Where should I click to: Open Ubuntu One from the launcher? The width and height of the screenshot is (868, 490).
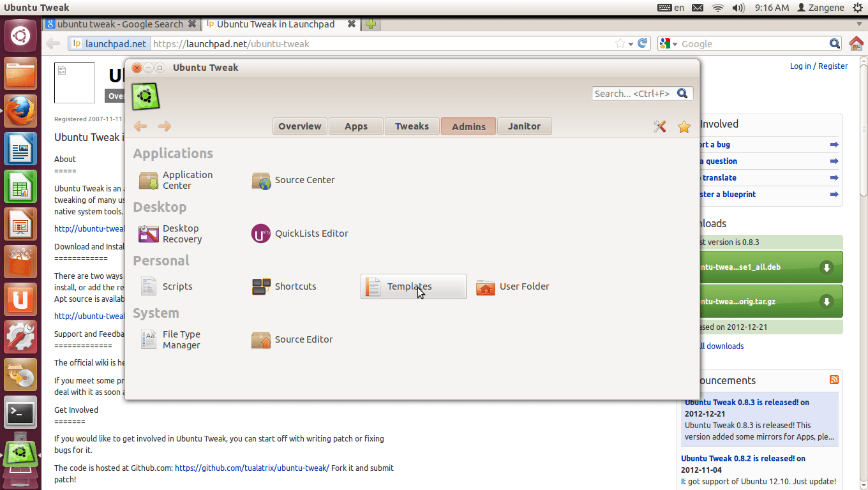point(20,300)
